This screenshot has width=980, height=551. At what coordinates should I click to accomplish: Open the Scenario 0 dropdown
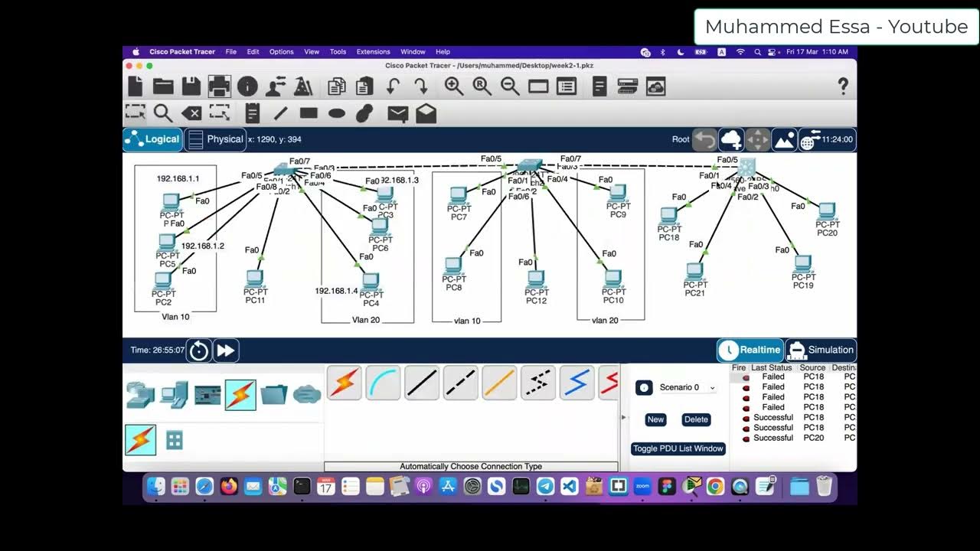click(x=688, y=387)
